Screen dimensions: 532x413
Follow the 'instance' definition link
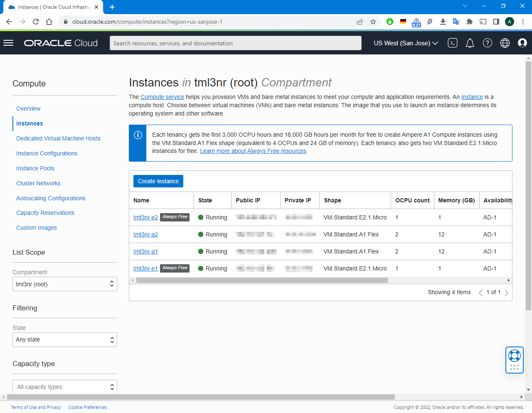click(x=472, y=97)
